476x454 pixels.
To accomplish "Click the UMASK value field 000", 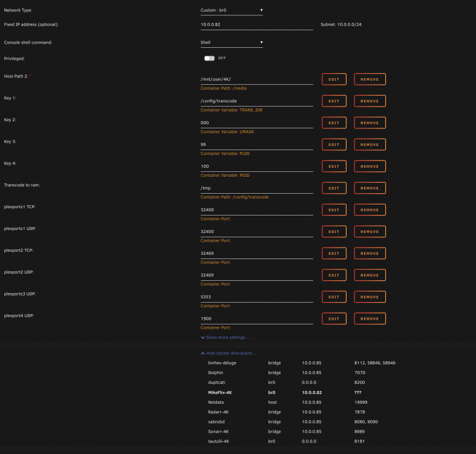I will pyautogui.click(x=256, y=123).
